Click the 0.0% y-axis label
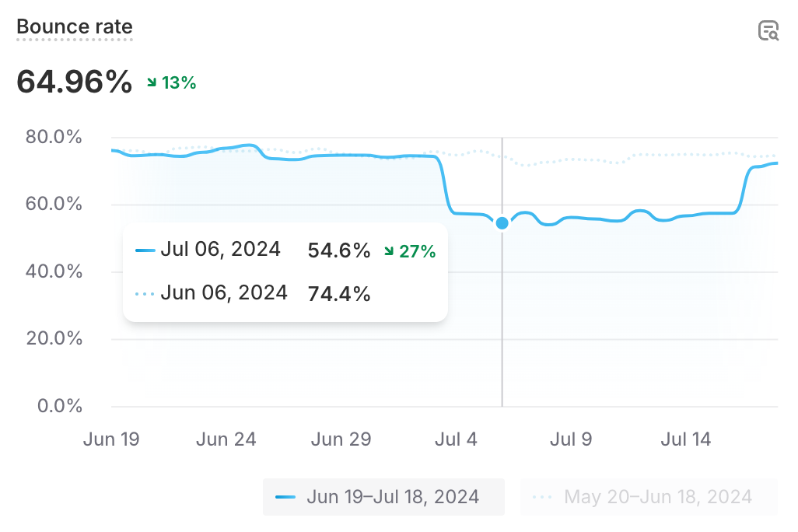Image resolution: width=798 pixels, height=532 pixels. tap(62, 406)
